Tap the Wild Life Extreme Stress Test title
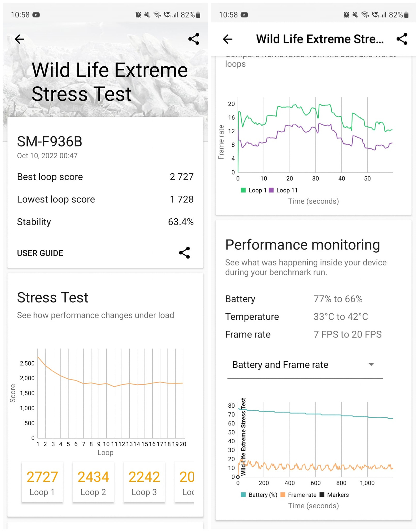Image resolution: width=419 pixels, height=532 pixels. tap(109, 82)
